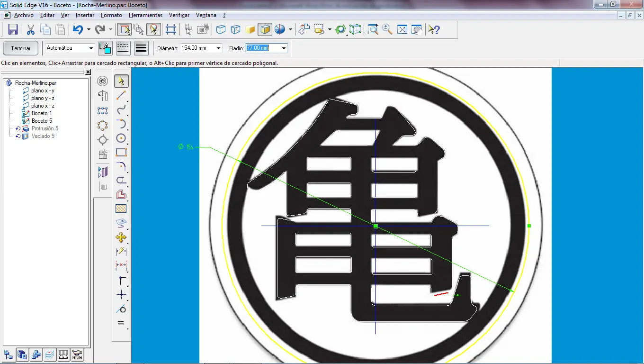Enable the selection visible edges mode

pos(125,29)
